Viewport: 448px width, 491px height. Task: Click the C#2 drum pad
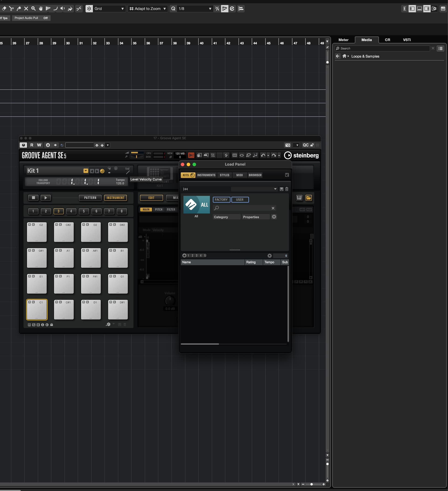pos(64,233)
